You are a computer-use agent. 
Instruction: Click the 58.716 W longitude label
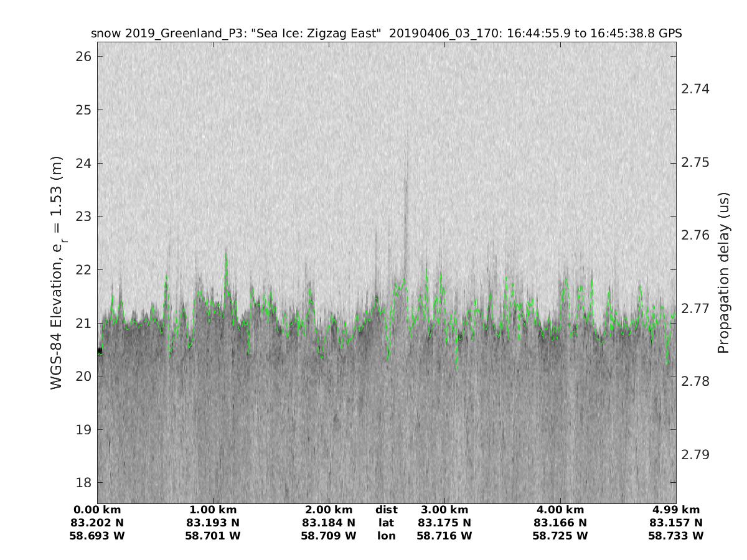tap(444, 536)
